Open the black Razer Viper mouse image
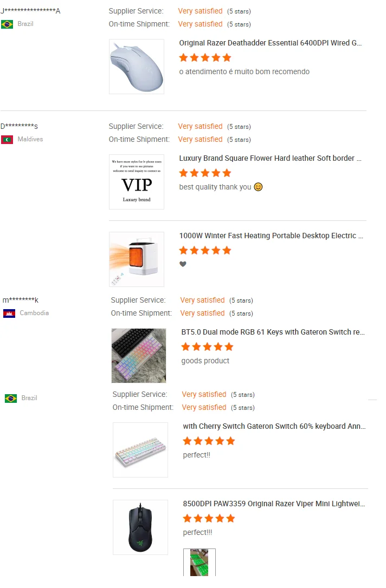This screenshot has height=588, width=386. pyautogui.click(x=140, y=527)
